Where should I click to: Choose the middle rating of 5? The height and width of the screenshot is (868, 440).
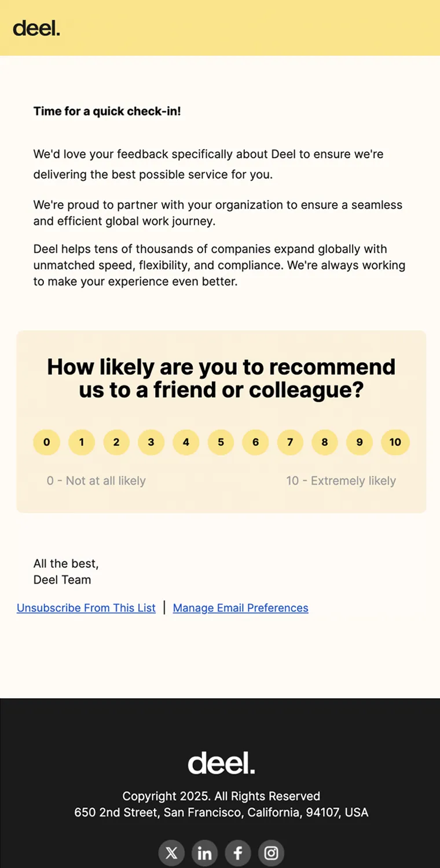221,442
